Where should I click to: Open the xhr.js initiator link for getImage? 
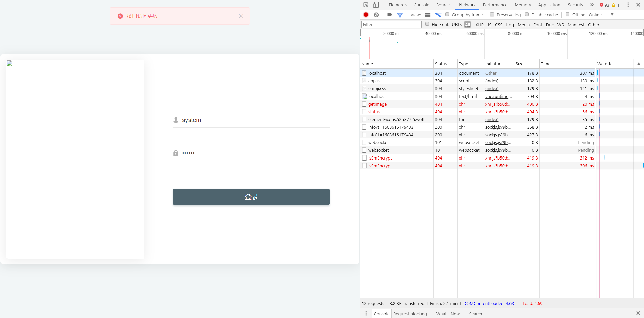coord(498,104)
